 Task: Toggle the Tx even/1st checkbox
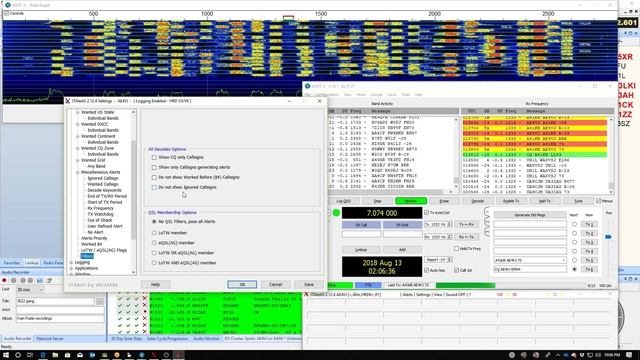pyautogui.click(x=427, y=213)
